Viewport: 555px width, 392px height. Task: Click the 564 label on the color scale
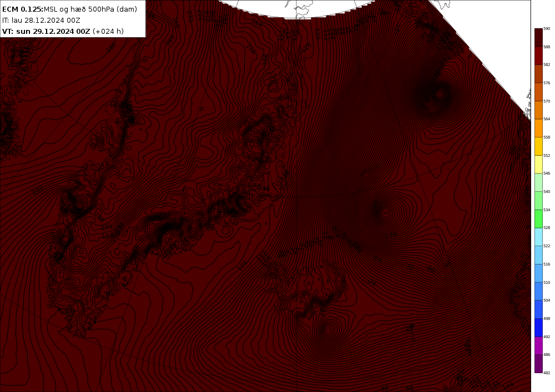pos(547,119)
